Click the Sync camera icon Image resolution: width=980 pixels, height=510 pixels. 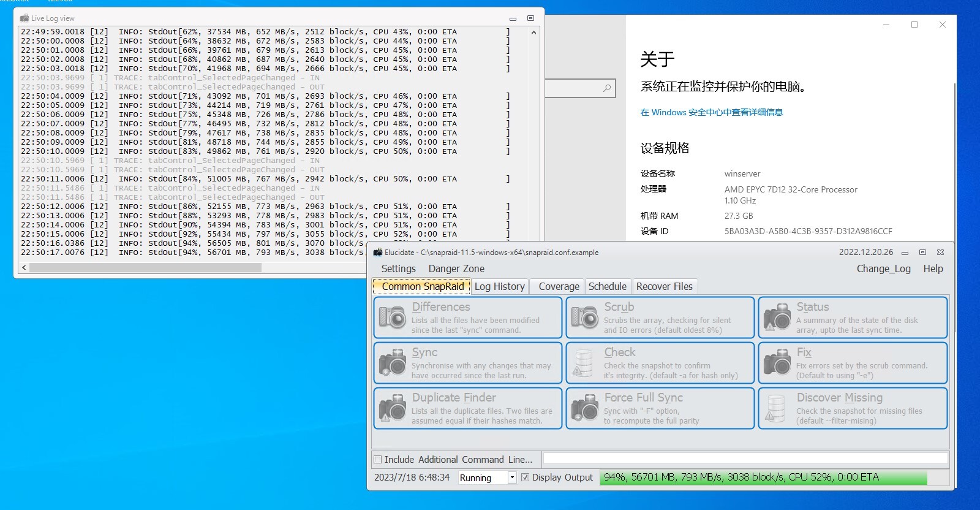click(x=393, y=363)
